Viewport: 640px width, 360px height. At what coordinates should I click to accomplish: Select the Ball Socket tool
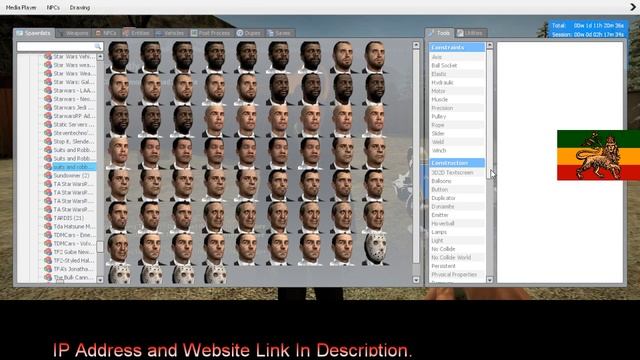(x=457, y=66)
